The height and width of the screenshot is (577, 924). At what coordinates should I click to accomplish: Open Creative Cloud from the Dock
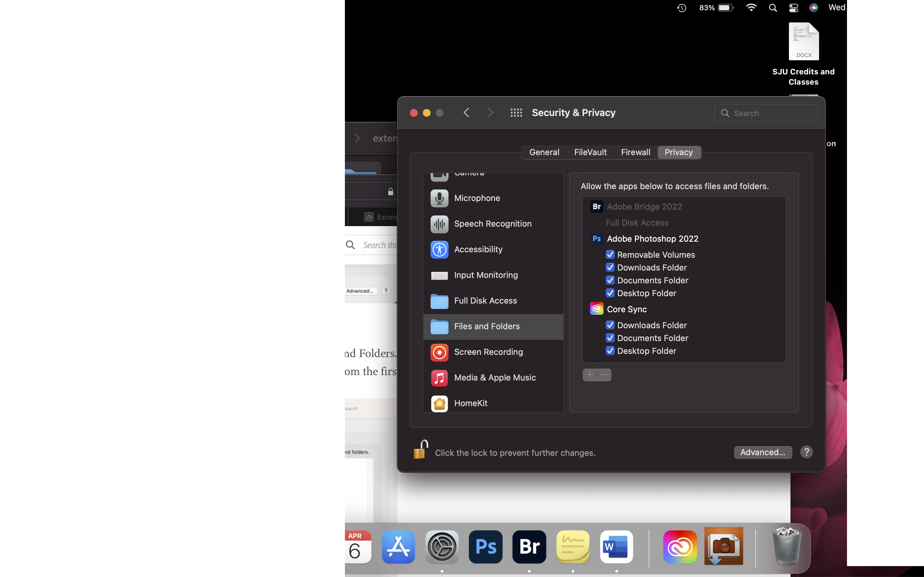680,547
